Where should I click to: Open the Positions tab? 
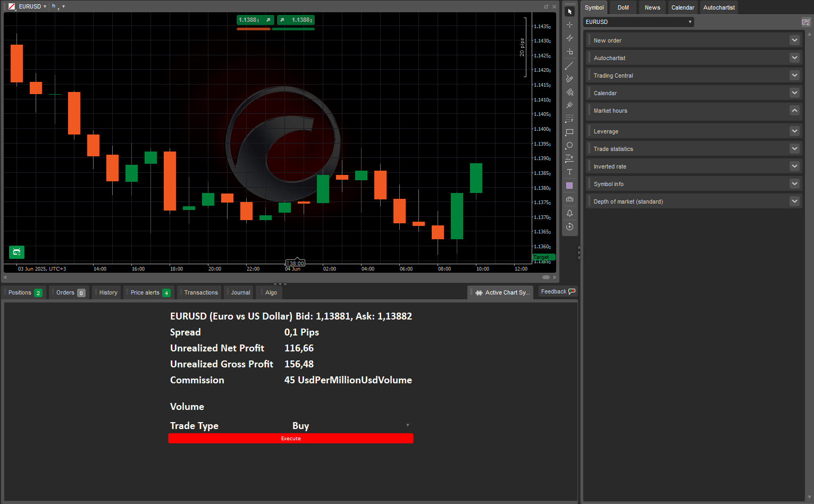(x=24, y=292)
